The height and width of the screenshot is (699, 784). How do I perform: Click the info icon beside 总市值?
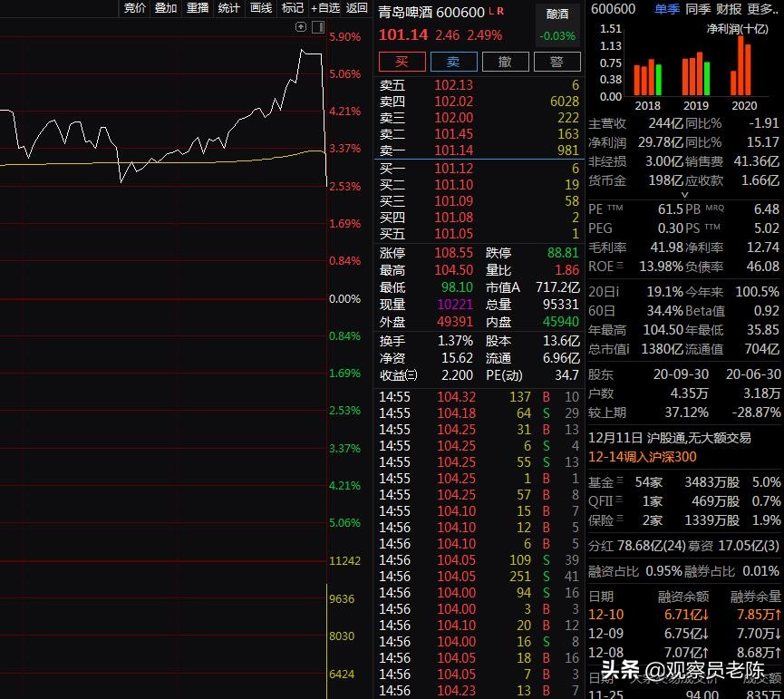pyautogui.click(x=628, y=348)
